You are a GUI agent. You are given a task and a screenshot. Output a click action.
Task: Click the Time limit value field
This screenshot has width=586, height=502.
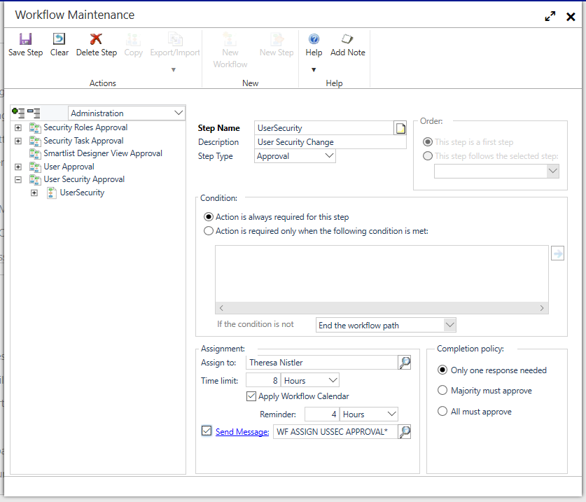tap(263, 381)
